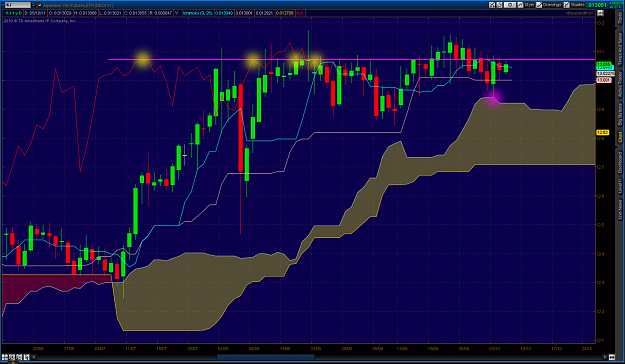Select the magenta horizontal resistance line
The image size is (625, 364).
[x=351, y=60]
